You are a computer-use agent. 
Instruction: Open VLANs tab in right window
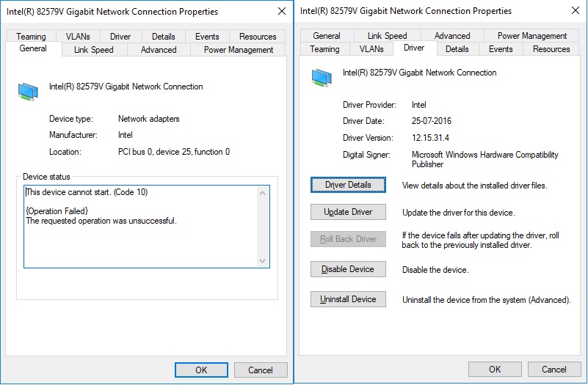[x=371, y=49]
